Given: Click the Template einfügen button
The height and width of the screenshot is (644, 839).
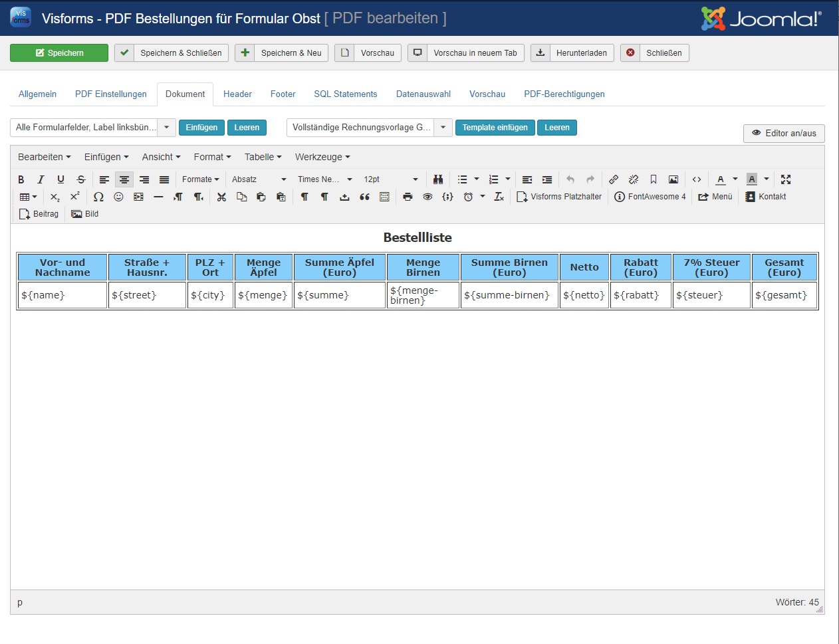Looking at the screenshot, I should [495, 128].
